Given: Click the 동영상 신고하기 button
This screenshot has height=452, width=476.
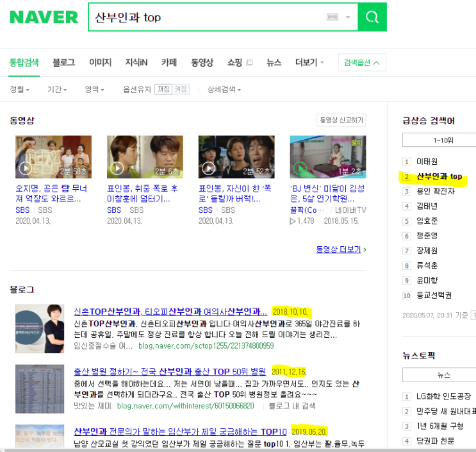Looking at the screenshot, I should point(341,120).
